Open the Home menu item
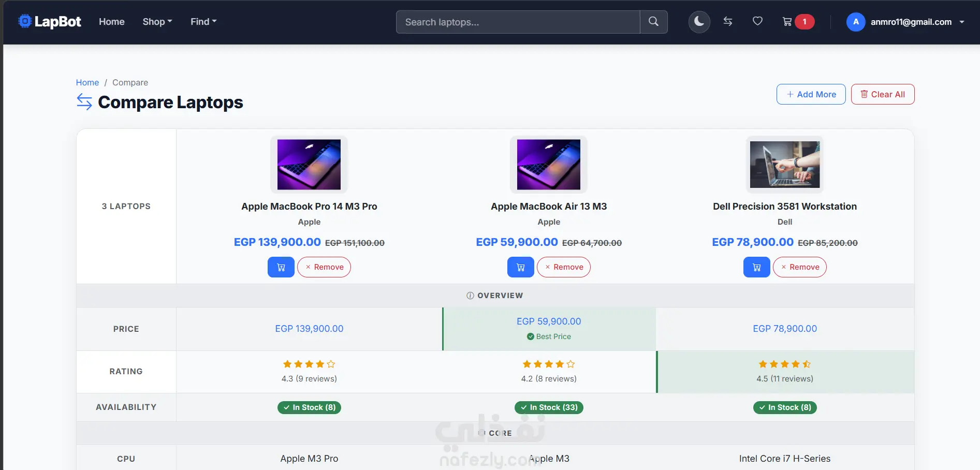The image size is (980, 470). 112,22
